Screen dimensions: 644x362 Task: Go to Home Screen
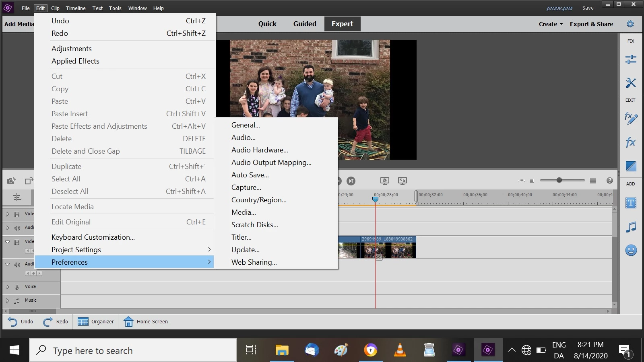145,321
